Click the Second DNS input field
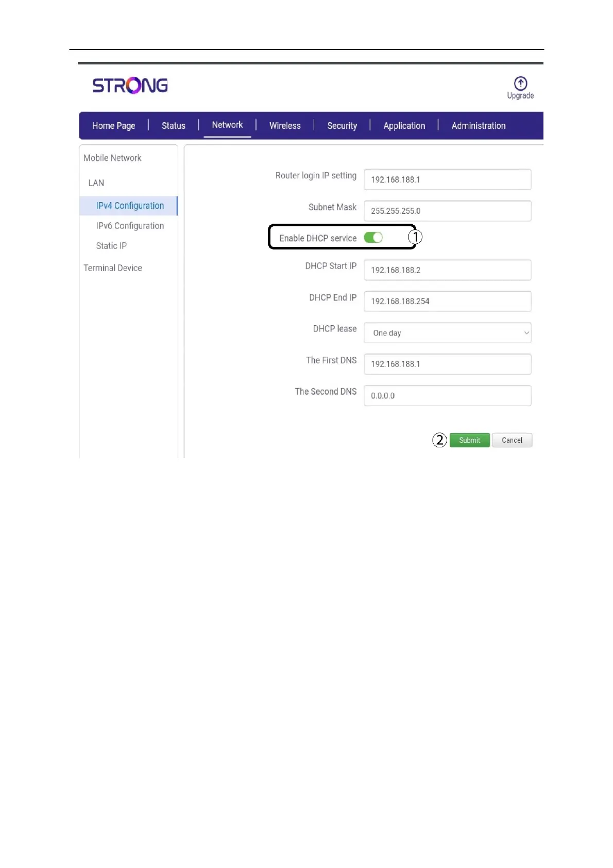Screen dimensions: 613x868 click(447, 396)
